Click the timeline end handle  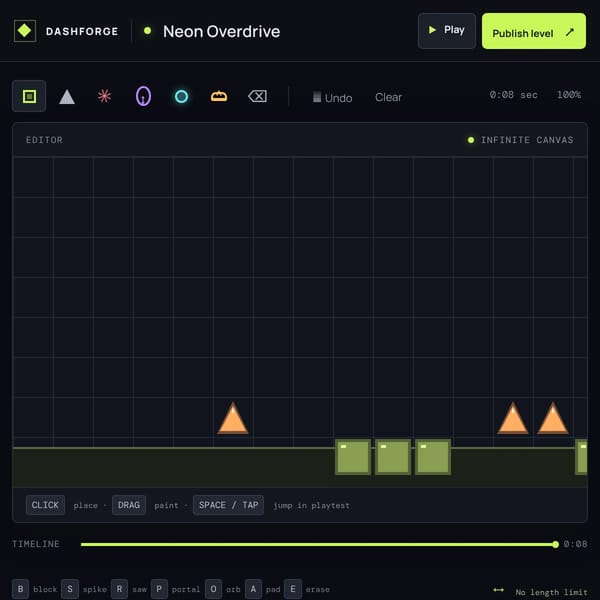point(555,544)
